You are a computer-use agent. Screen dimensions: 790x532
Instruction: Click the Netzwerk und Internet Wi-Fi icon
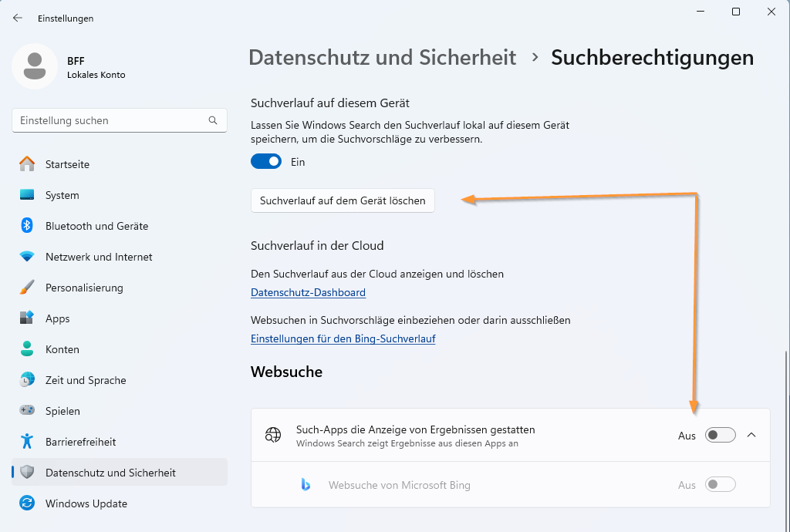tap(27, 257)
